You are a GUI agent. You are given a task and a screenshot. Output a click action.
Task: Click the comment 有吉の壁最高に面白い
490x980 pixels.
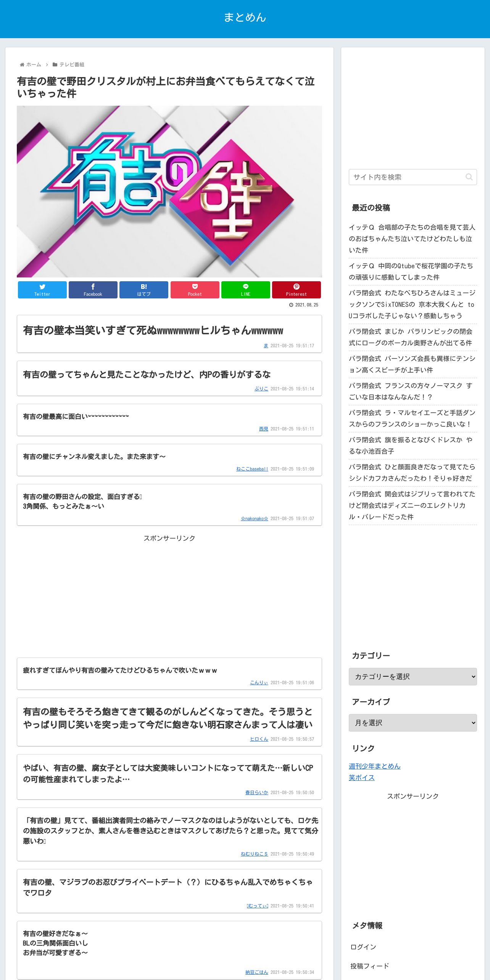(76, 416)
